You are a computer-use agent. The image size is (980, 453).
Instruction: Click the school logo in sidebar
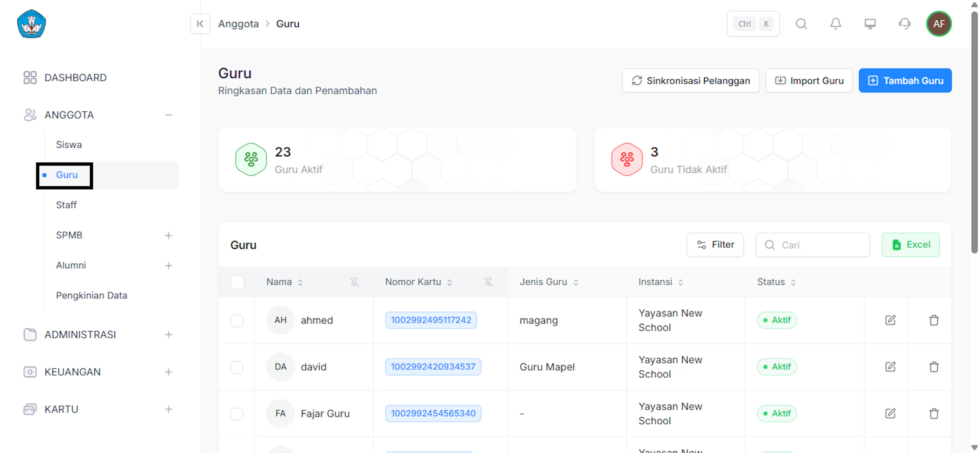(32, 23)
